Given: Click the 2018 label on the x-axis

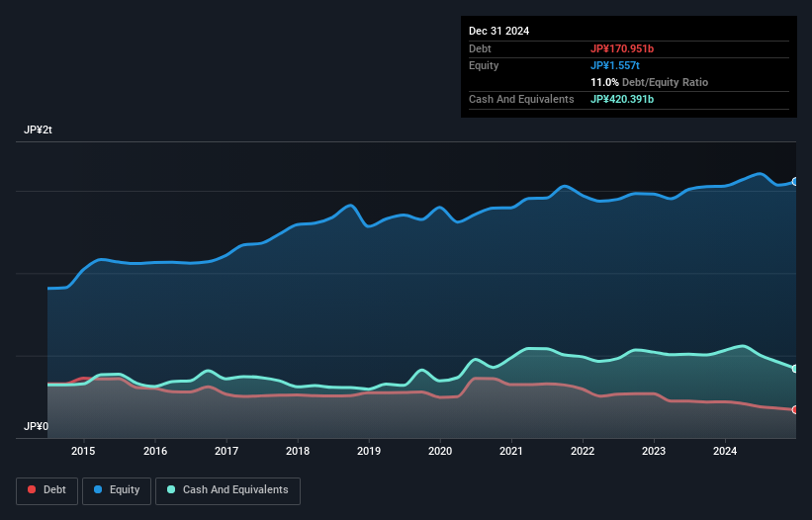Looking at the screenshot, I should pos(298,452).
